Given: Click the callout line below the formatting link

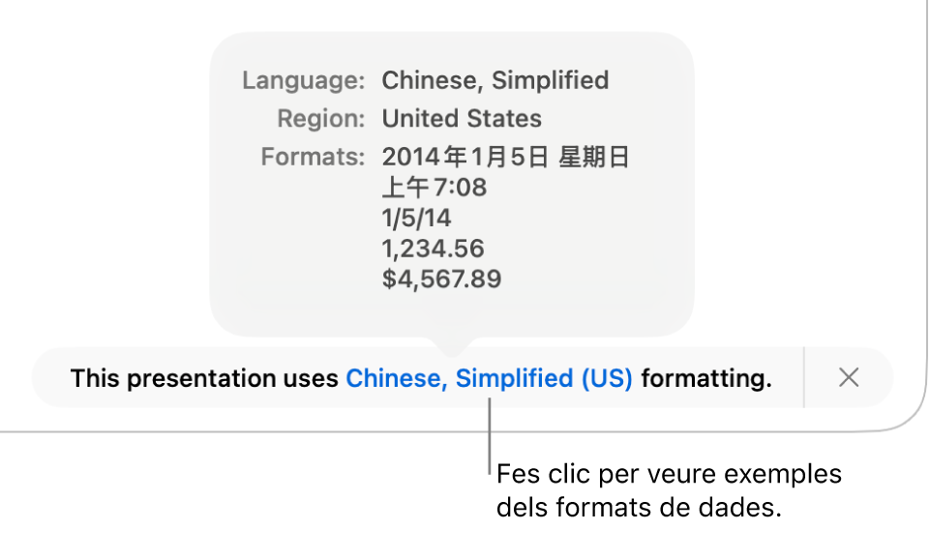Looking at the screenshot, I should click(490, 435).
